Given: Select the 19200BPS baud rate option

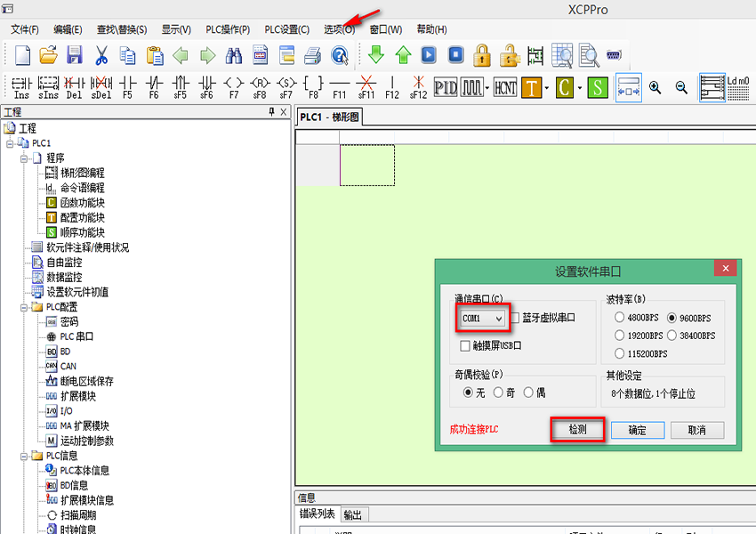Looking at the screenshot, I should coord(619,336).
